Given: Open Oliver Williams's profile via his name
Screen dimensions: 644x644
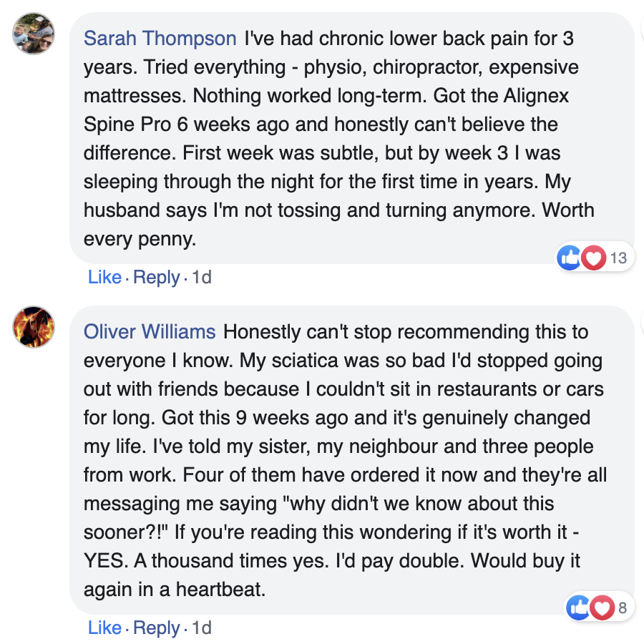Looking at the screenshot, I should (x=150, y=331).
